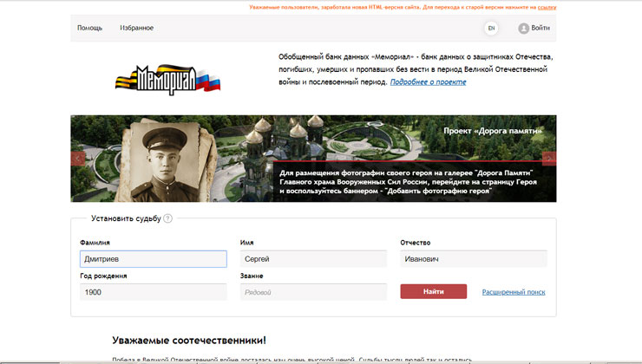The image size is (642, 364).
Task: Open the Помощь menu item
Action: [89, 28]
